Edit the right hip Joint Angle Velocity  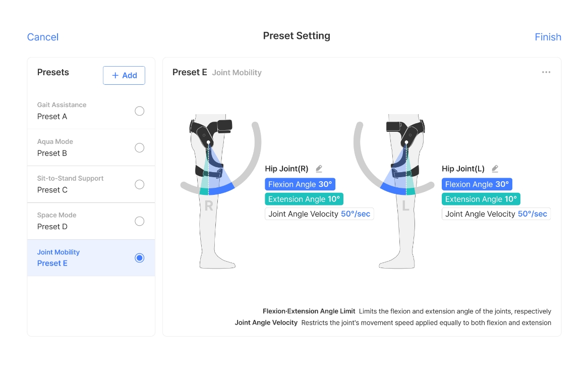tap(319, 214)
